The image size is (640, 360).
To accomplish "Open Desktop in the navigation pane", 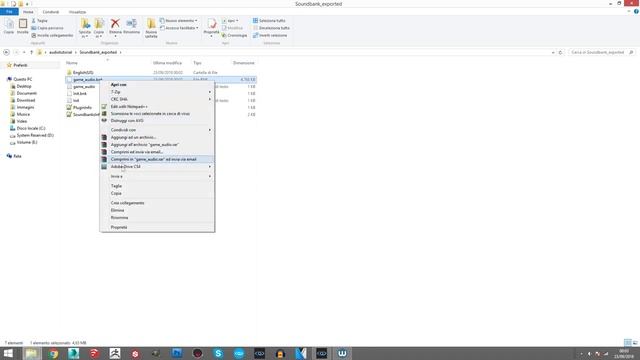I will tap(24, 86).
